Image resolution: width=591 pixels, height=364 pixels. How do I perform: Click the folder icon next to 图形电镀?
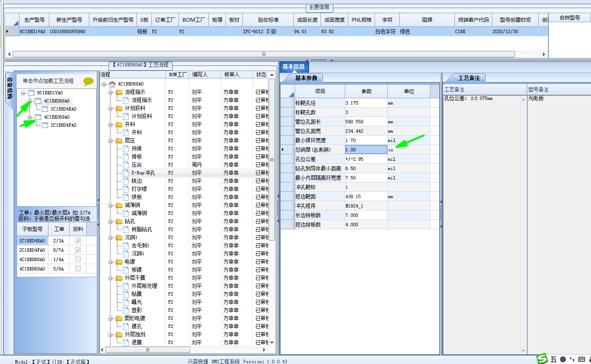tap(119, 318)
